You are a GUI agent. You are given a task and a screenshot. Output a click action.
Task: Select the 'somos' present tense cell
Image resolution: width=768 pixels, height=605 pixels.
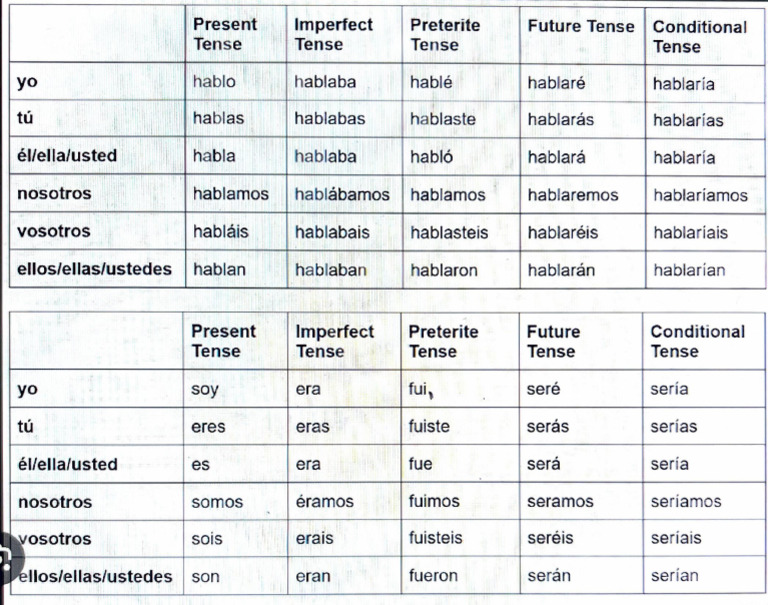click(x=211, y=501)
